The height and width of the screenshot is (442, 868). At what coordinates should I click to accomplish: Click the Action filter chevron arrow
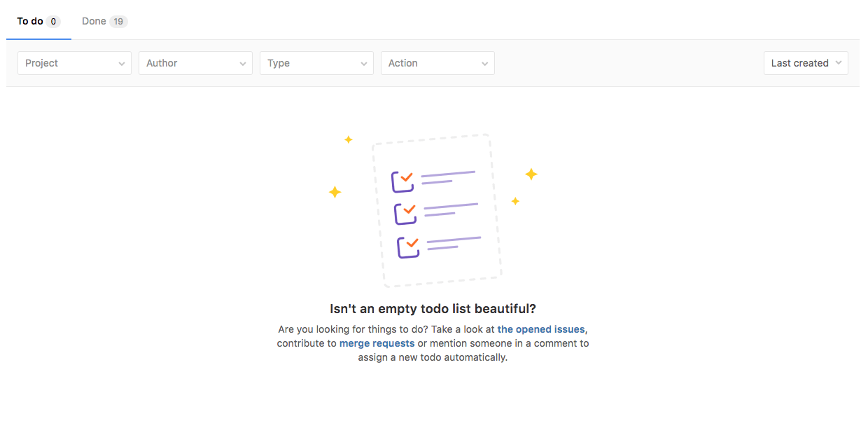(486, 63)
